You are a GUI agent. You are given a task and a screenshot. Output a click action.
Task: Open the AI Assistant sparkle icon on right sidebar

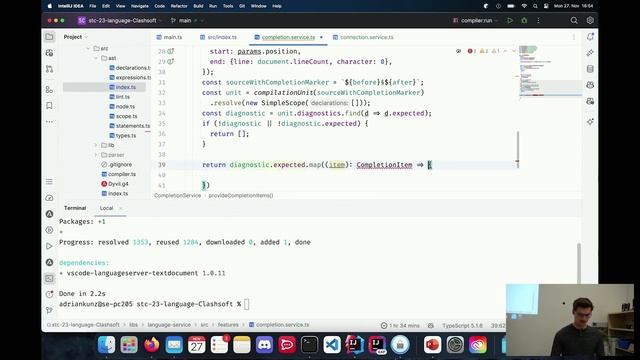pyautogui.click(x=590, y=122)
